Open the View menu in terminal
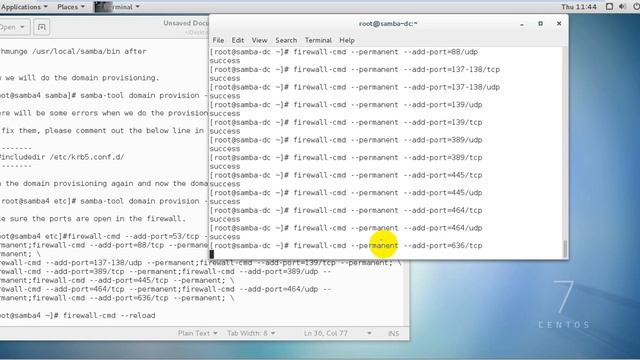This screenshot has height=360, width=640. (x=259, y=40)
